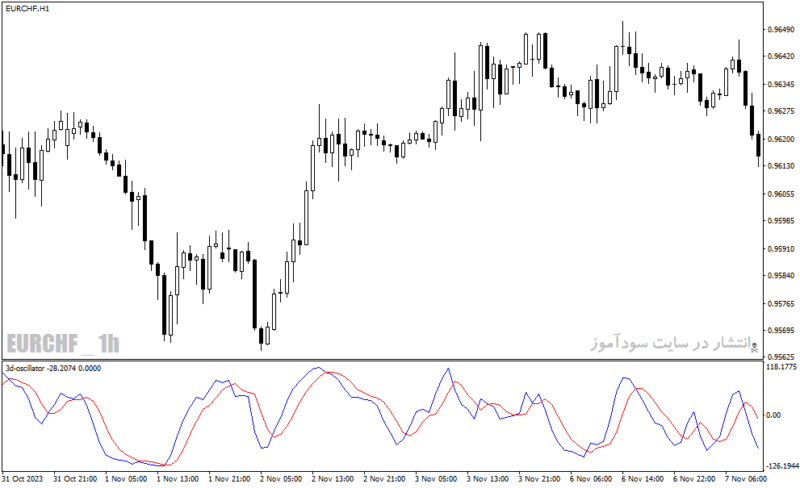The width and height of the screenshot is (800, 488).
Task: Click the 3 Nov 05:00 time label
Action: (436, 479)
